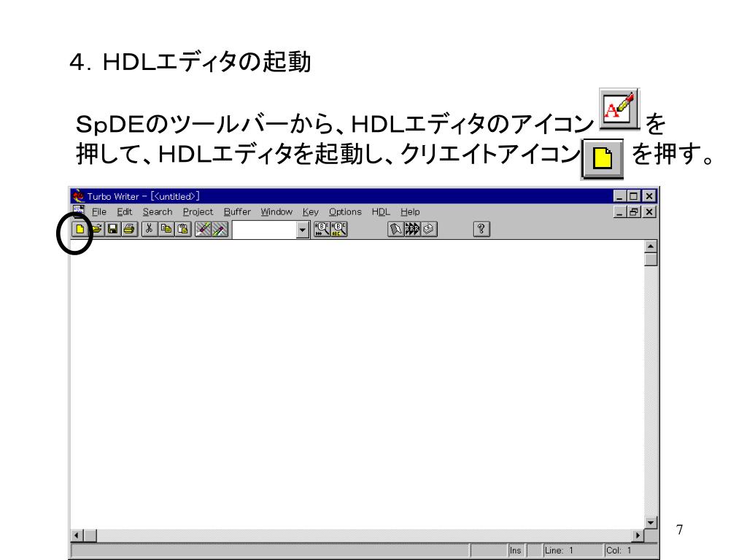747x560 pixels.
Task: Click the find-next magnifier icon
Action: click(322, 230)
